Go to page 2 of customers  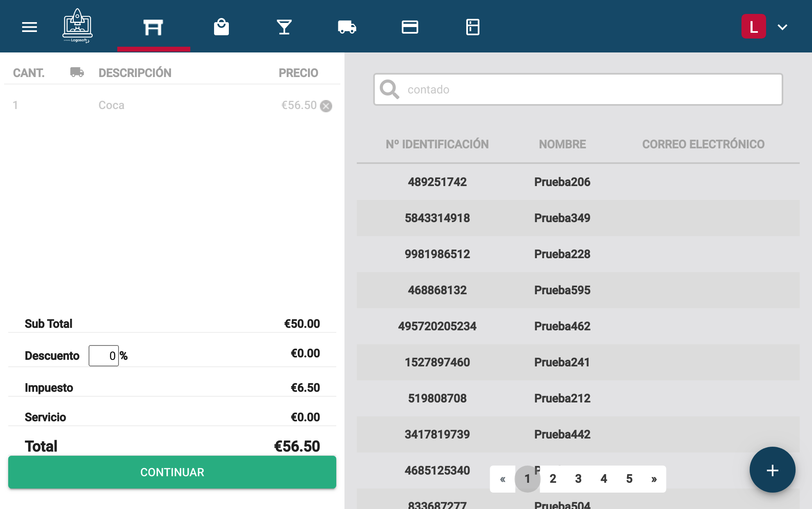pos(552,479)
